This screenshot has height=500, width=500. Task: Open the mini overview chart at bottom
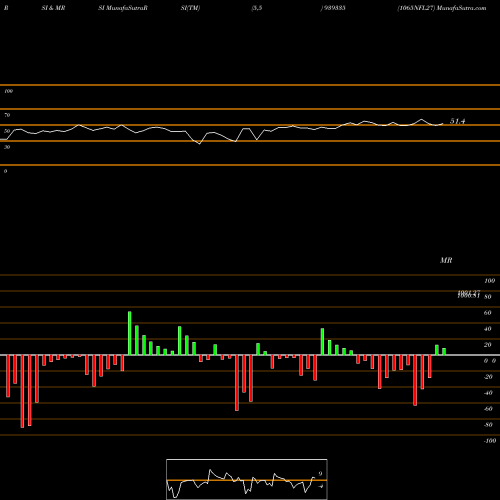click(247, 479)
